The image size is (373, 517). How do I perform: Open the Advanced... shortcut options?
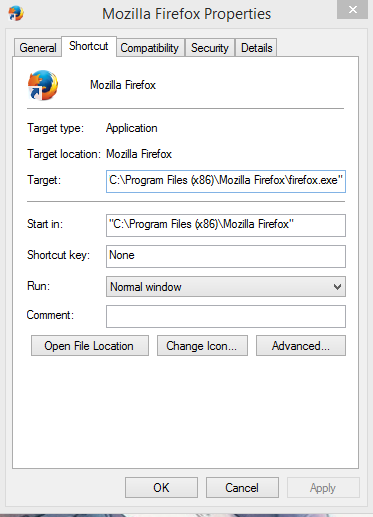point(301,346)
